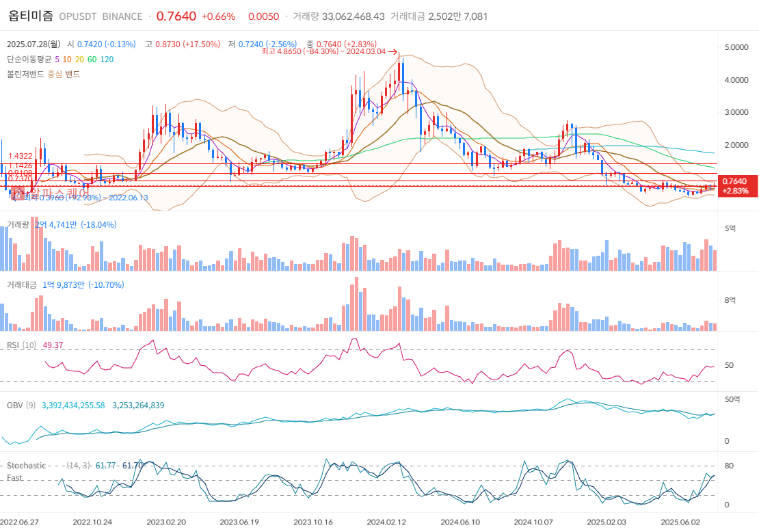Click the 2.0000 price axis label
759x532 pixels.
736,145
